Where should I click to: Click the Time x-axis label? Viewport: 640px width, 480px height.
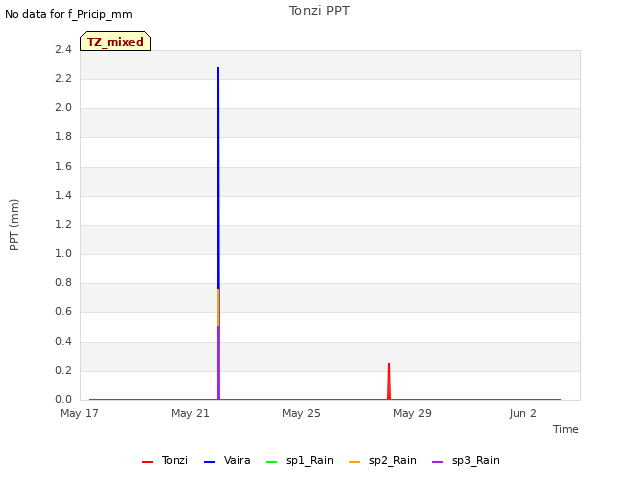[566, 429]
